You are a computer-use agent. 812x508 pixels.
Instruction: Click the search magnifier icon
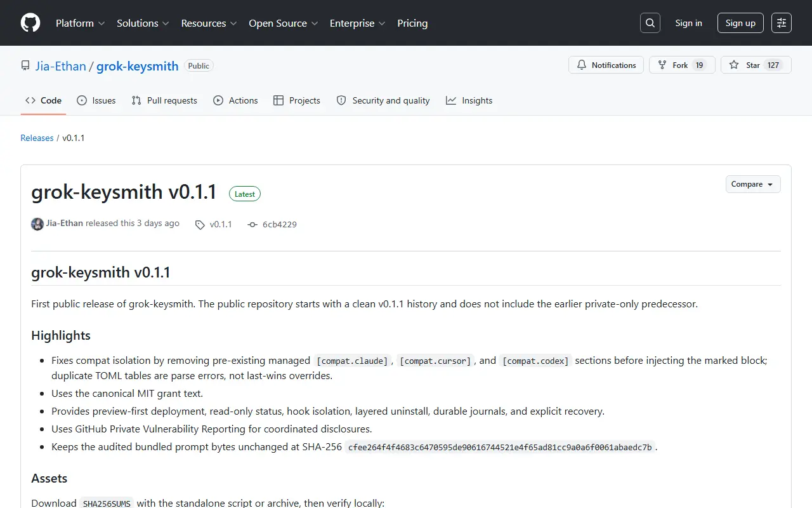650,23
